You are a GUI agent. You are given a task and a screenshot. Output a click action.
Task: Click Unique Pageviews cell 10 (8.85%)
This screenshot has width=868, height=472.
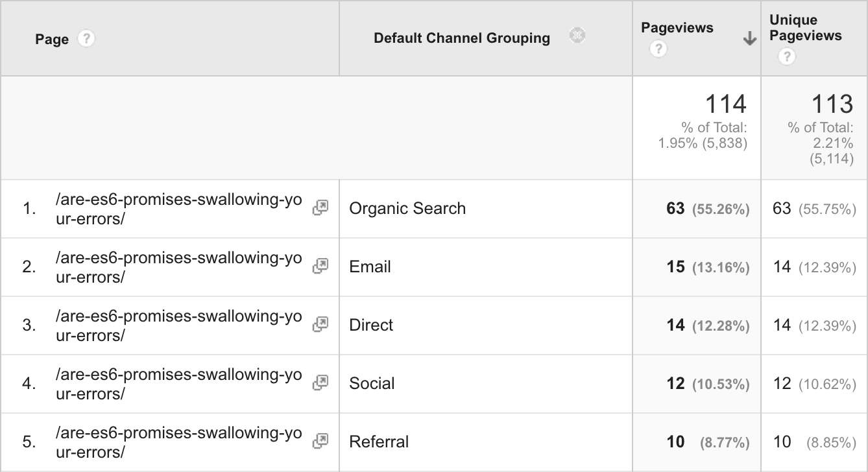pos(815,442)
